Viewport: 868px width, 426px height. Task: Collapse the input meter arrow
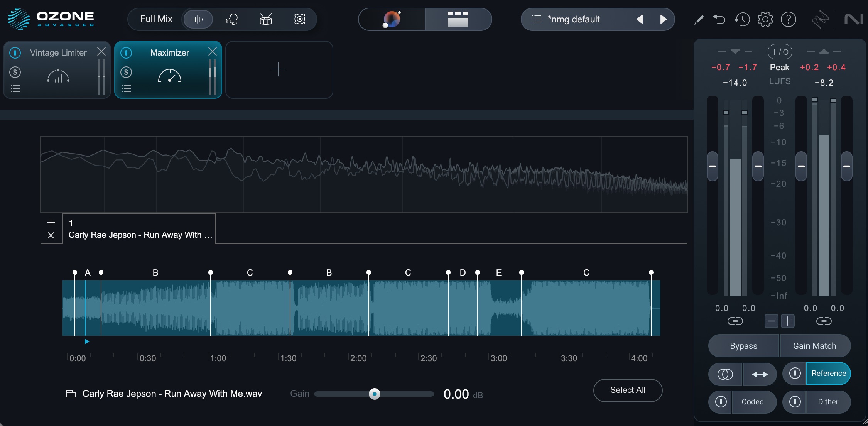pyautogui.click(x=735, y=51)
